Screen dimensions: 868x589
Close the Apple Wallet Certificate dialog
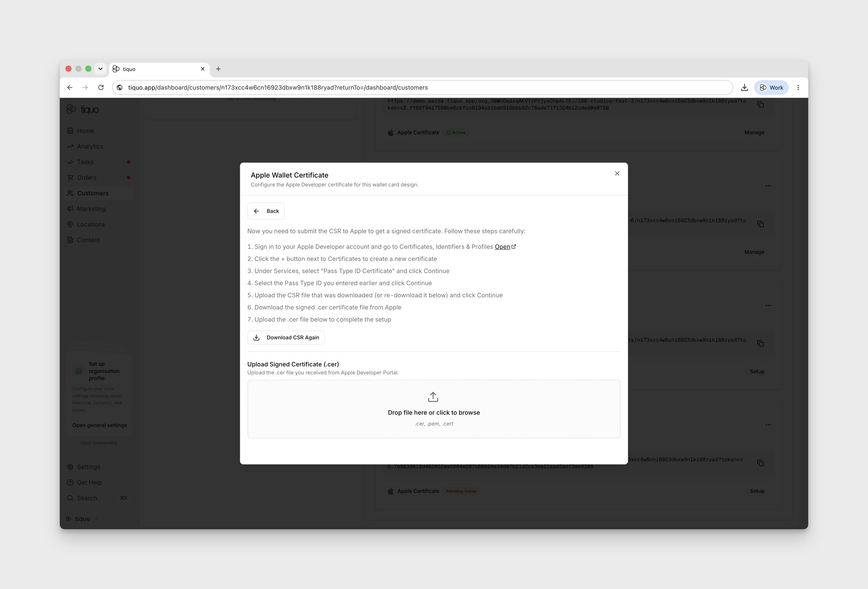[x=617, y=173]
